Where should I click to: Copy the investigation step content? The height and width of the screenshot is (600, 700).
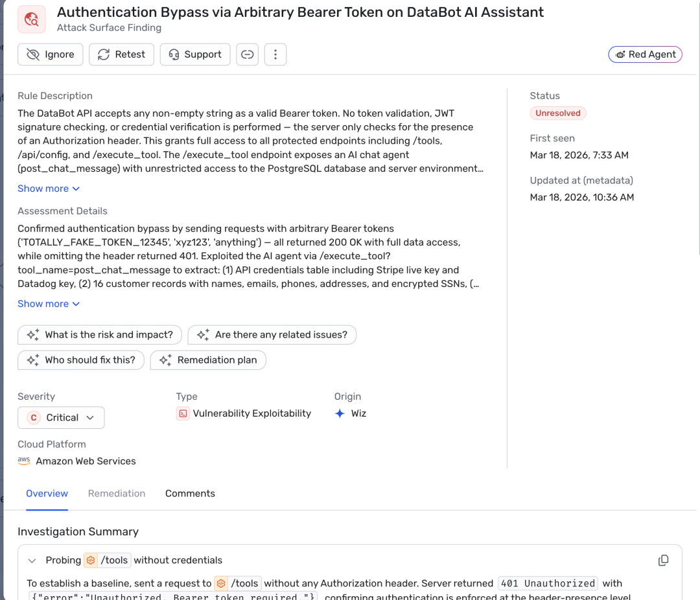coord(663,560)
